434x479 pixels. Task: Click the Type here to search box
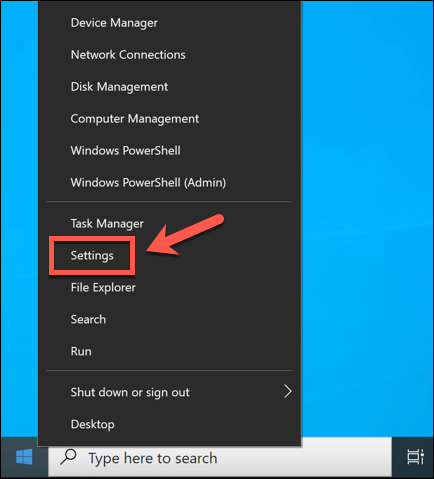click(x=220, y=457)
